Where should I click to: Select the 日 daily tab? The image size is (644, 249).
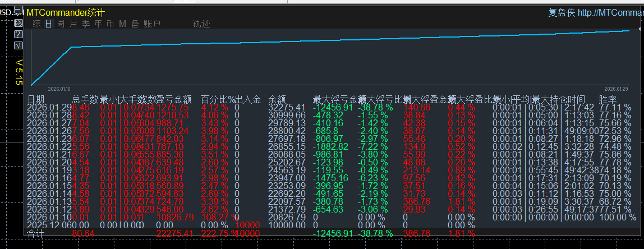click(x=48, y=24)
